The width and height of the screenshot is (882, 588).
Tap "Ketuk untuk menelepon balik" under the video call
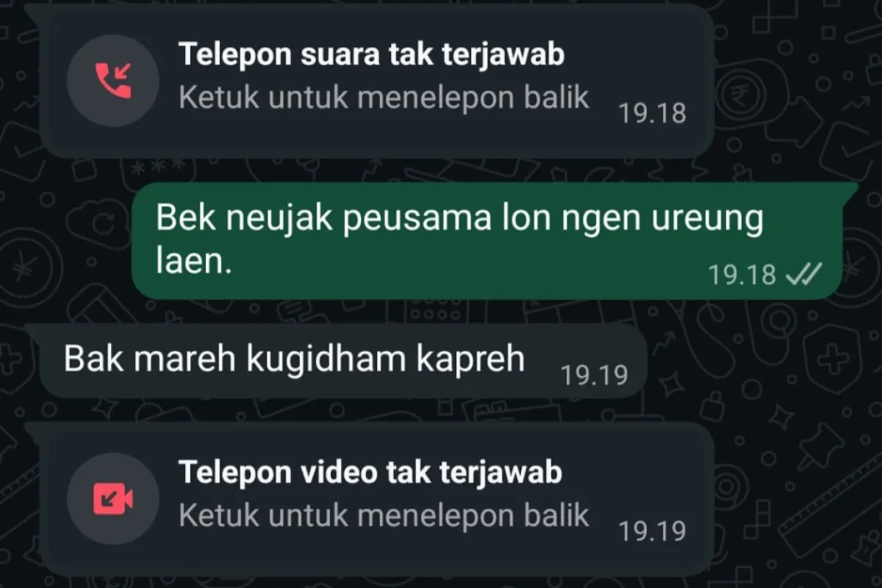[384, 515]
